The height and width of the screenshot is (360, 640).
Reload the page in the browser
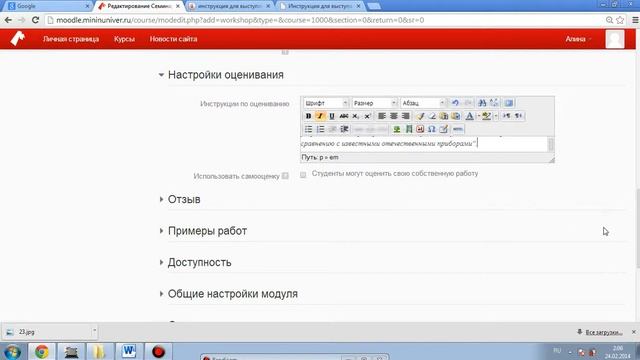[x=35, y=20]
